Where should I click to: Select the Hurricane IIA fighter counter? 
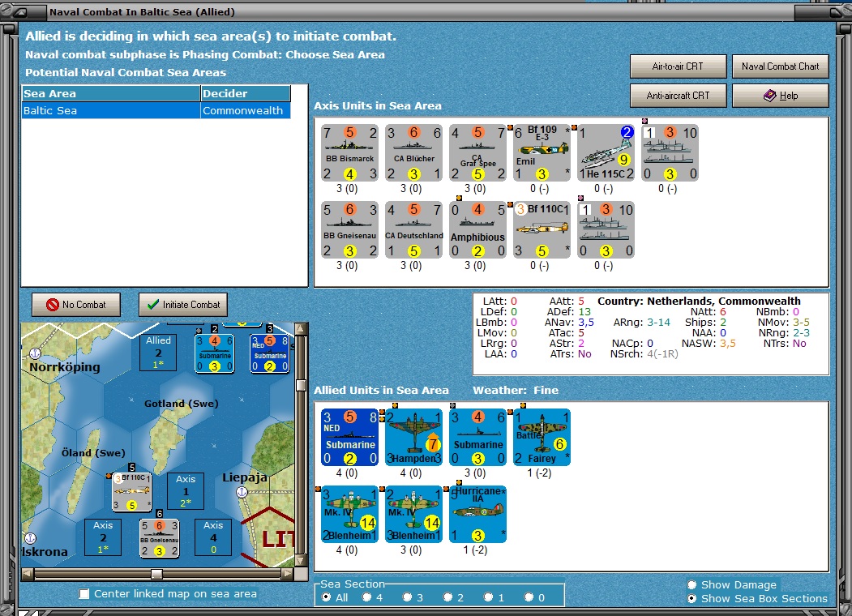[x=477, y=515]
